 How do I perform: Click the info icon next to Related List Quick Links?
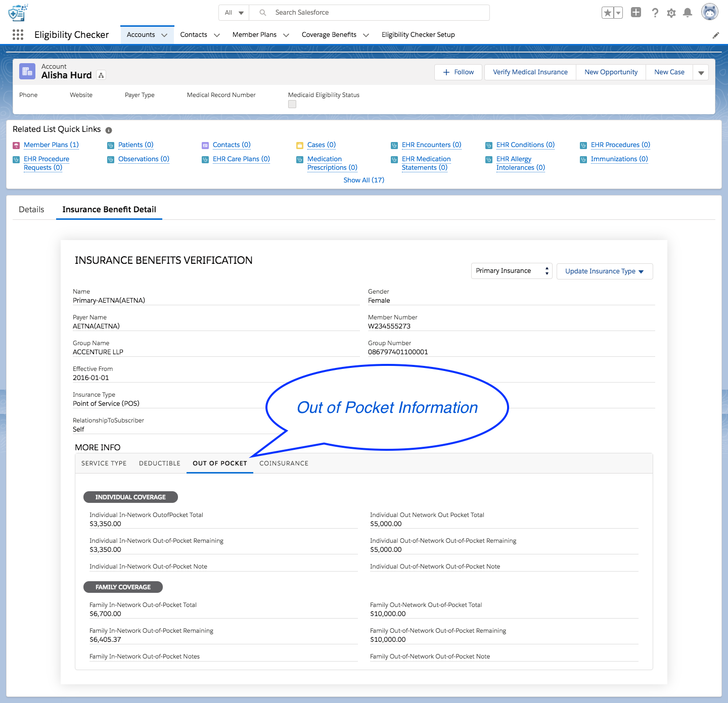click(109, 130)
